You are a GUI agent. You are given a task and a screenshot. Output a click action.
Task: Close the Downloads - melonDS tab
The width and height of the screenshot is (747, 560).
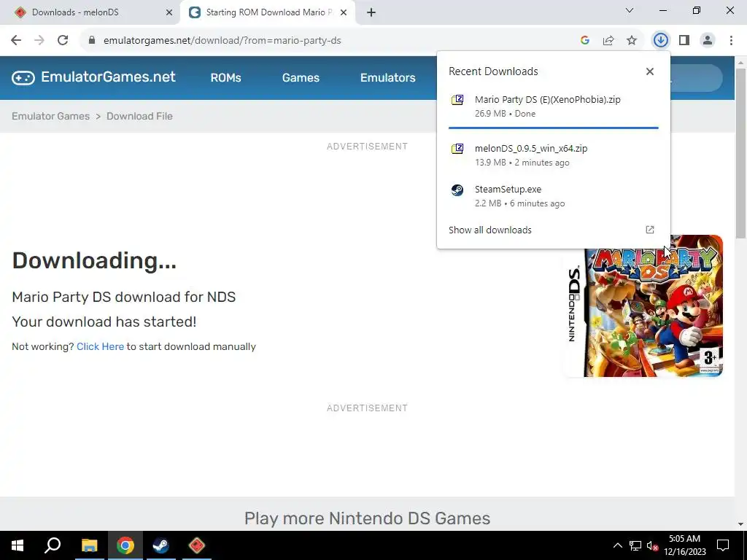[169, 12]
